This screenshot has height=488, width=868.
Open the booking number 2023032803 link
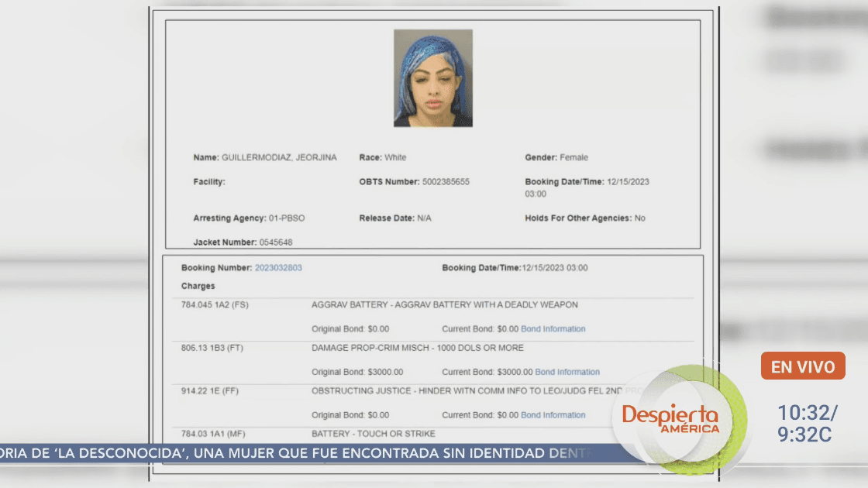(281, 267)
